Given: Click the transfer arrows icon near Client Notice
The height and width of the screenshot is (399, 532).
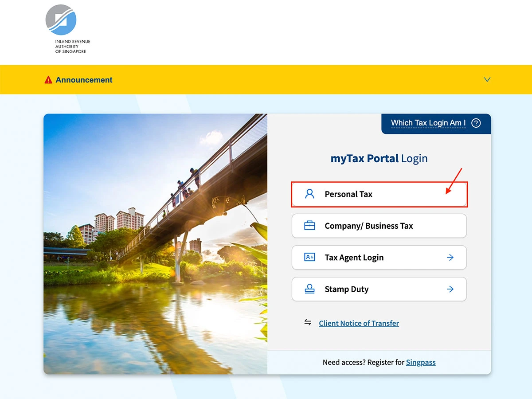Looking at the screenshot, I should pyautogui.click(x=308, y=322).
